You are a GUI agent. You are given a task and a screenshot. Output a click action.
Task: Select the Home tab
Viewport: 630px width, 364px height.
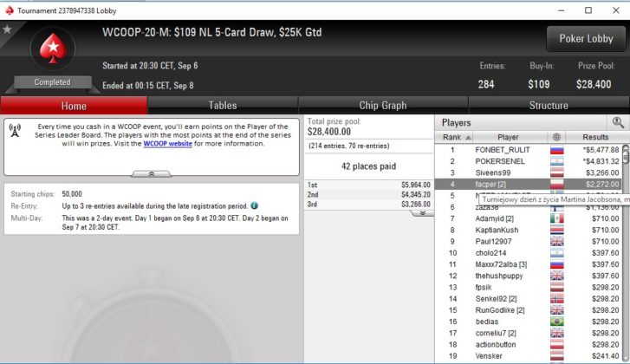pos(74,106)
